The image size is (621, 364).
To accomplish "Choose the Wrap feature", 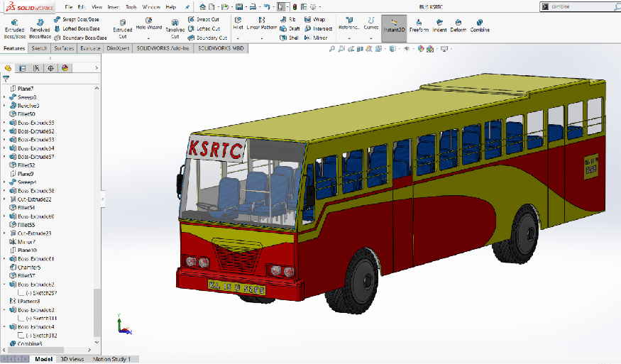I will pos(314,19).
